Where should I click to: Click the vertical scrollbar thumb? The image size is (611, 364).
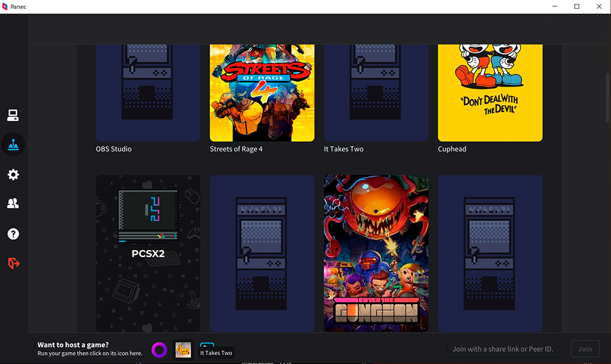[x=607, y=98]
